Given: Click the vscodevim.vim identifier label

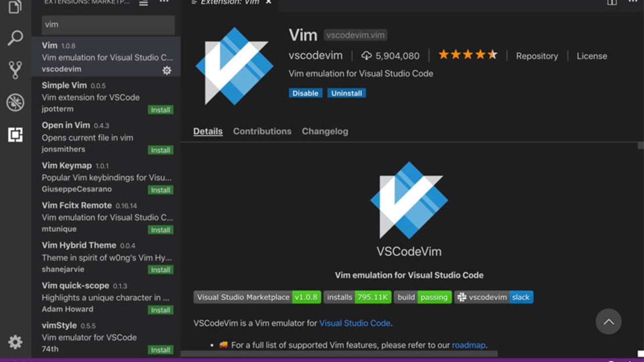Looking at the screenshot, I should pyautogui.click(x=355, y=35).
